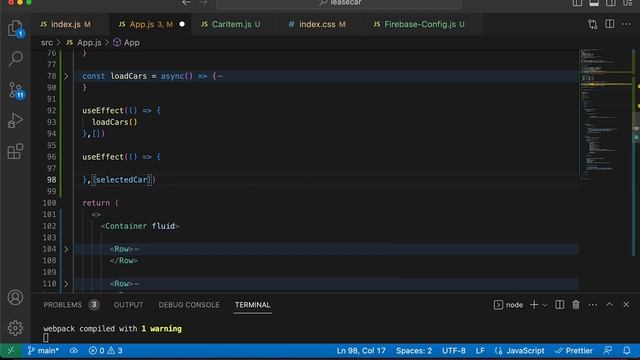Click the node terminal profile label
Image resolution: width=640 pixels, height=360 pixels.
(508, 305)
